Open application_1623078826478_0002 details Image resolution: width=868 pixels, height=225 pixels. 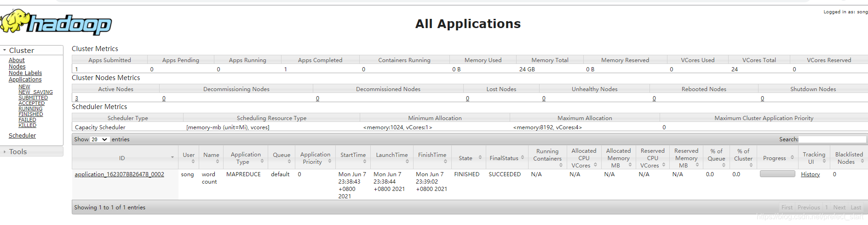pos(120,174)
